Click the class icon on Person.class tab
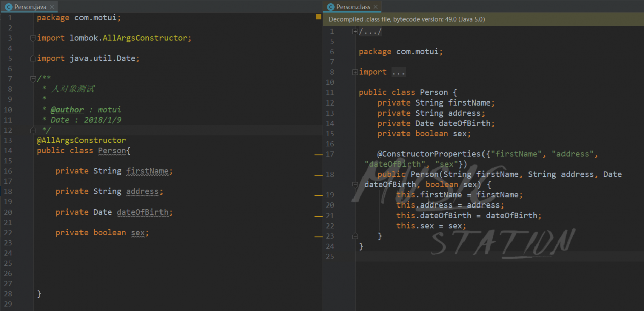The height and width of the screenshot is (311, 644). [x=331, y=7]
